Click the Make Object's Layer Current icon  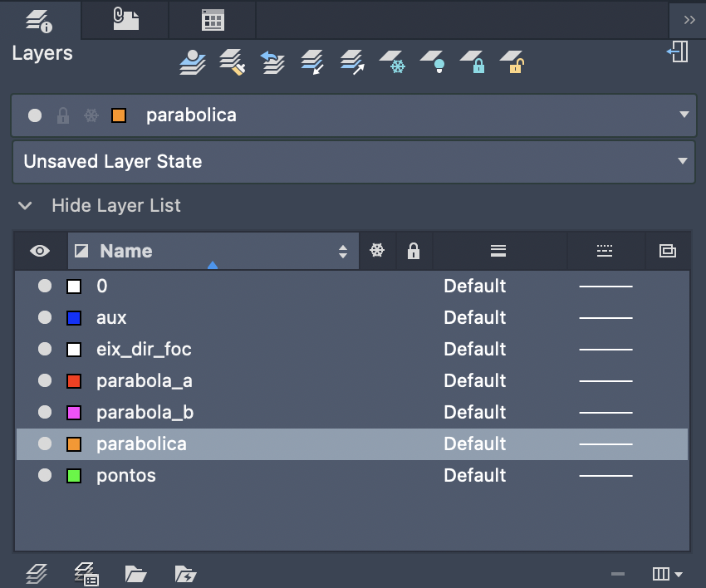pyautogui.click(x=193, y=62)
